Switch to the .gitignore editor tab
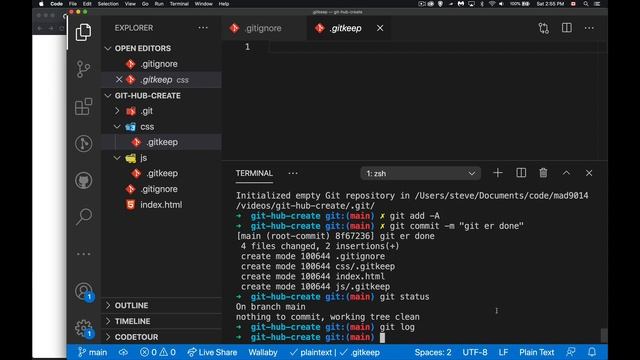The height and width of the screenshot is (360, 640). coord(264,28)
